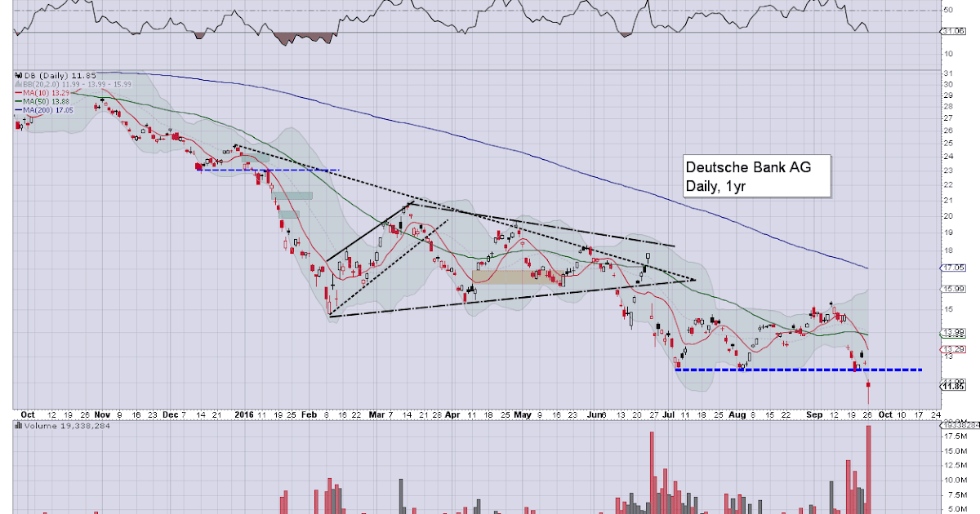Click the 2016 year label on date axis
The width and height of the screenshot is (980, 514).
click(245, 414)
